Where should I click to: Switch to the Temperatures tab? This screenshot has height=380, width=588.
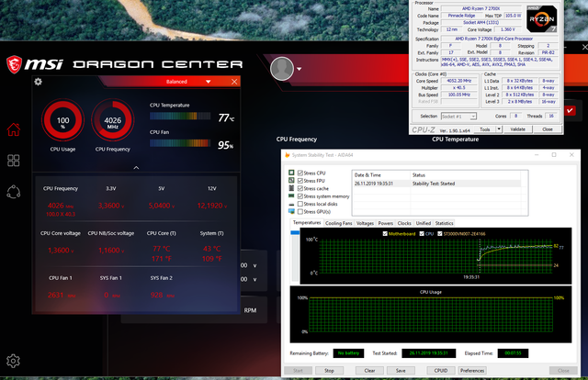(x=307, y=223)
